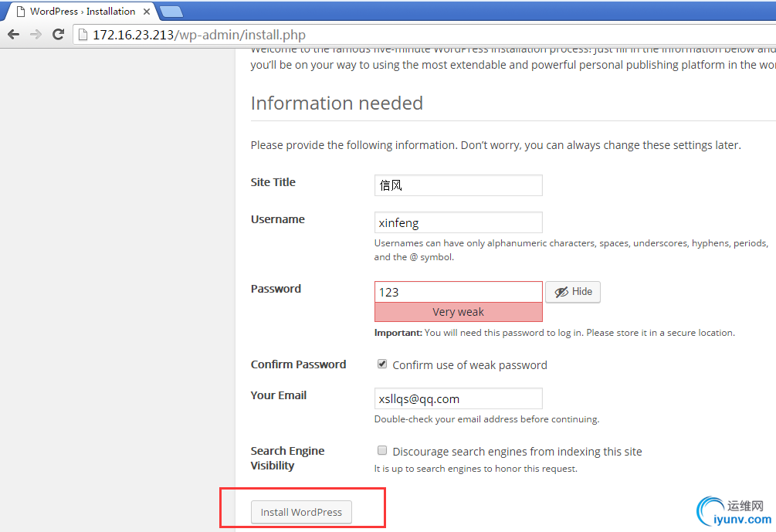Click the Your Email label

point(279,395)
